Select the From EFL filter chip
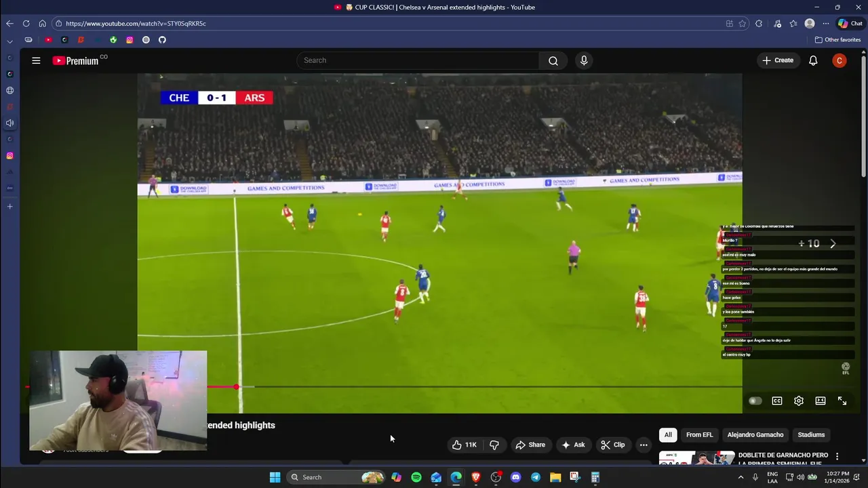This screenshot has width=868, height=488. pyautogui.click(x=699, y=434)
